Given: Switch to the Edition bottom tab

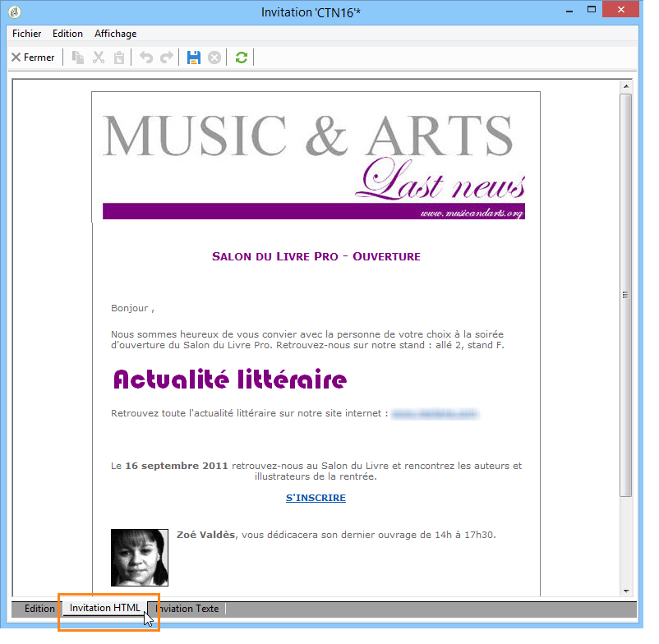Looking at the screenshot, I should pyautogui.click(x=39, y=609).
